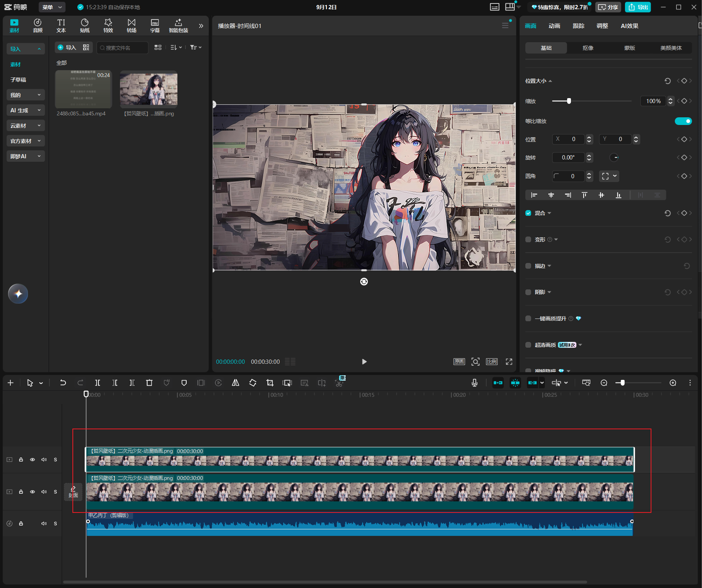Open the 圆角 corner type dropdown
Viewport: 702px width, 588px height.
click(x=609, y=176)
